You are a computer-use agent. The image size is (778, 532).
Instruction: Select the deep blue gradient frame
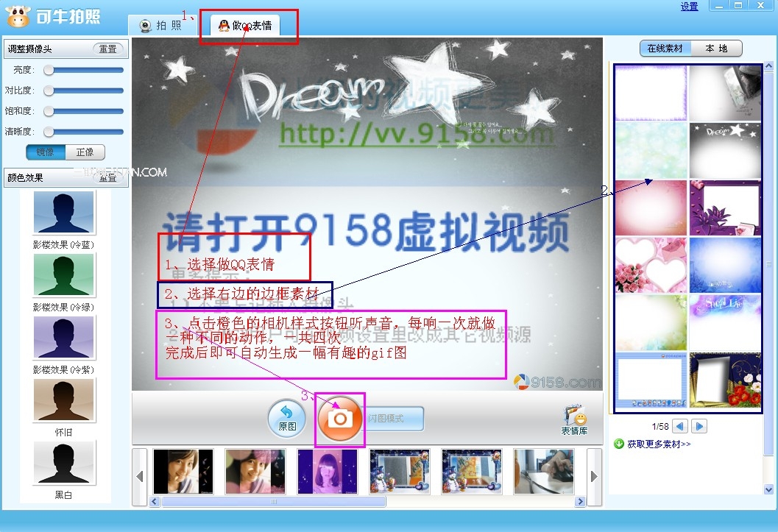[725, 265]
